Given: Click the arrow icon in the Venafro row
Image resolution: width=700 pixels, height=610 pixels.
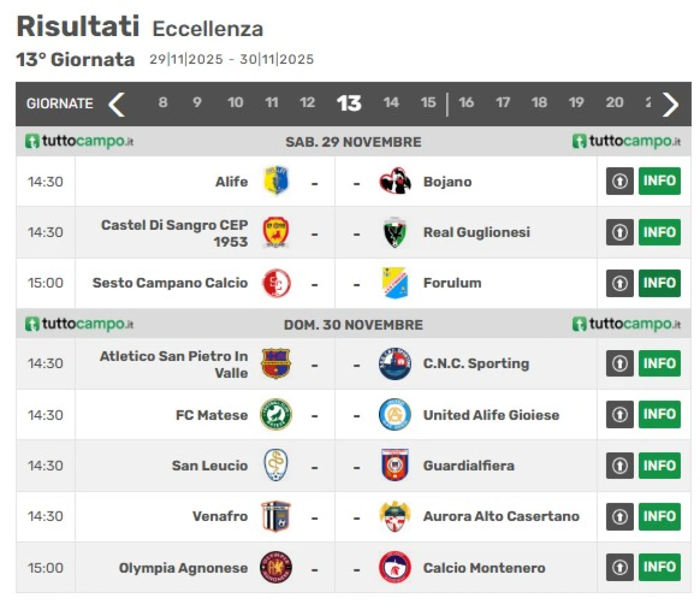Looking at the screenshot, I should click(620, 516).
